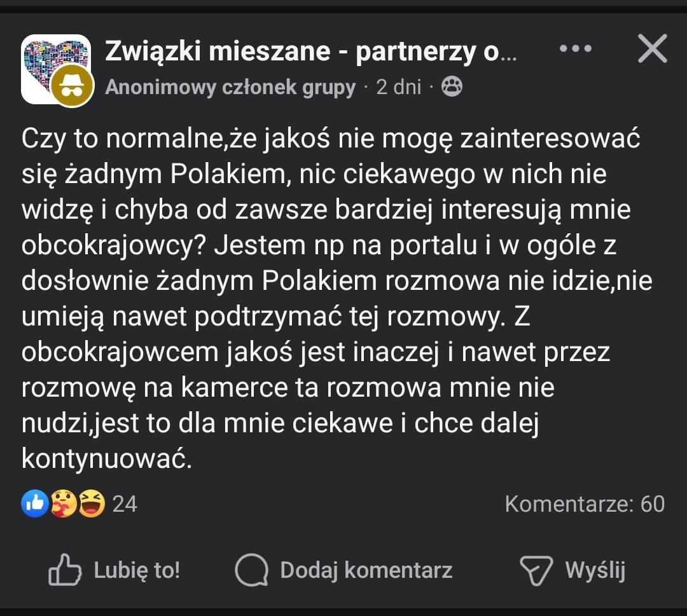The width and height of the screenshot is (687, 616).
Task: Open the three-dot post options menu
Action: click(576, 49)
